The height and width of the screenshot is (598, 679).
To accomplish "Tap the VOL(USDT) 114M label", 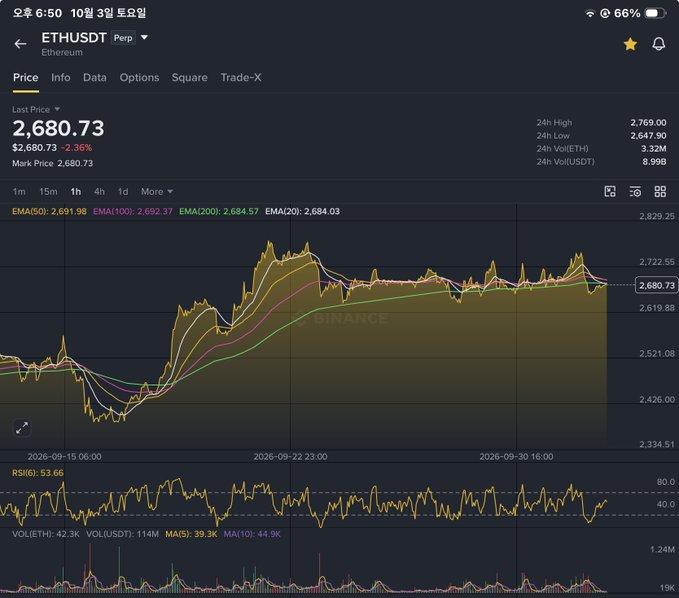I will pos(123,534).
